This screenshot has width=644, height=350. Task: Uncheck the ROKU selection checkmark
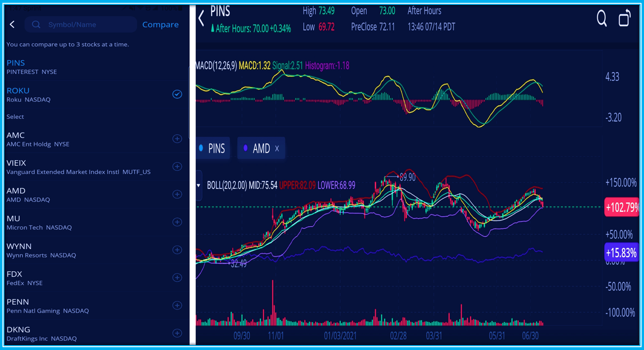coord(177,94)
